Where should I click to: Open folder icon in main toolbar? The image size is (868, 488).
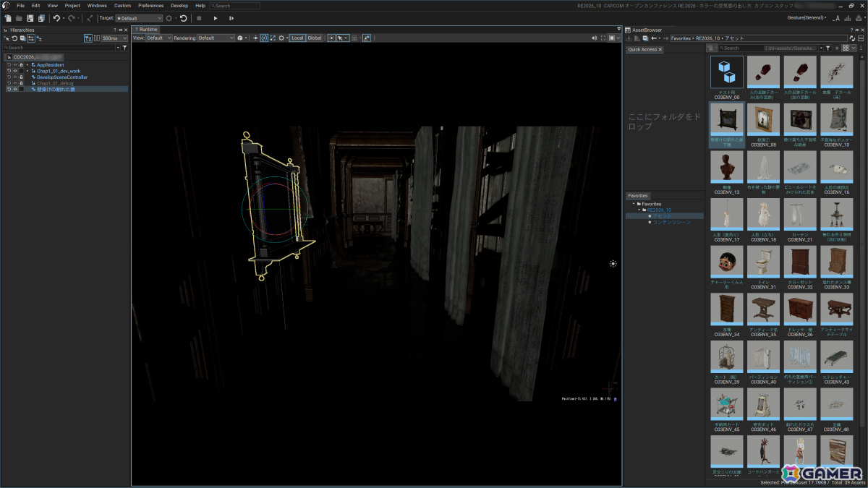tap(18, 17)
